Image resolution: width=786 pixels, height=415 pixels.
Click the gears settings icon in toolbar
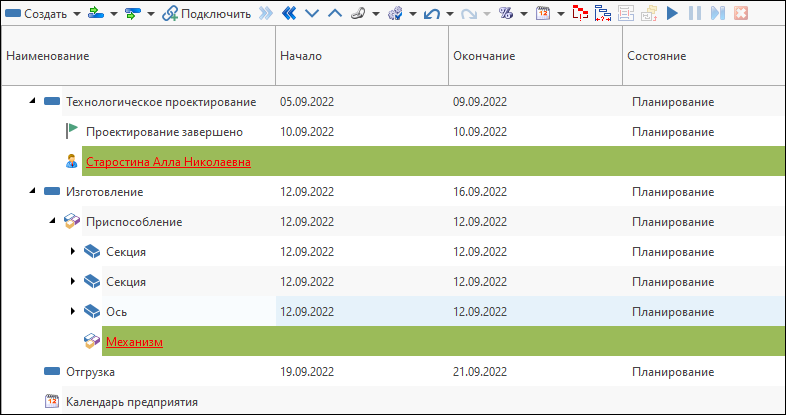click(x=396, y=14)
